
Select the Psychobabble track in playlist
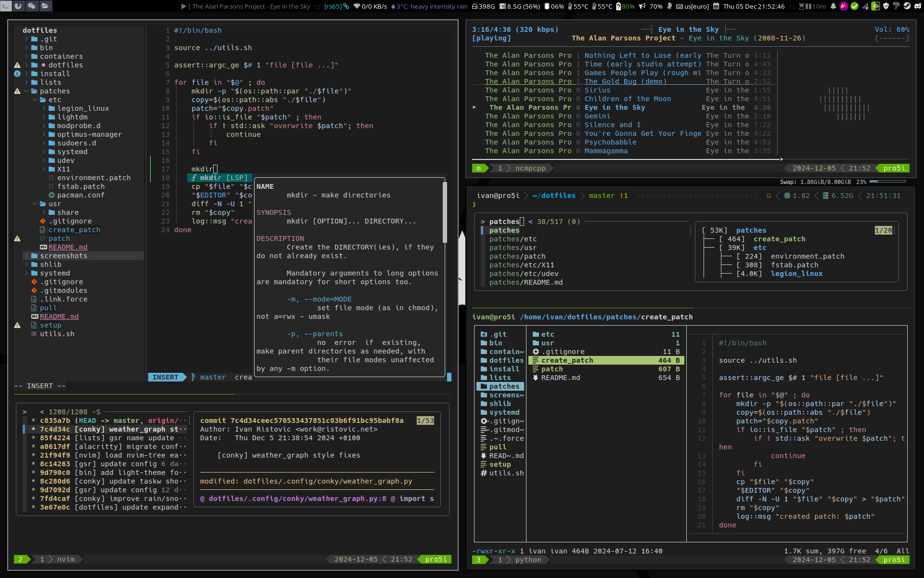coord(610,142)
